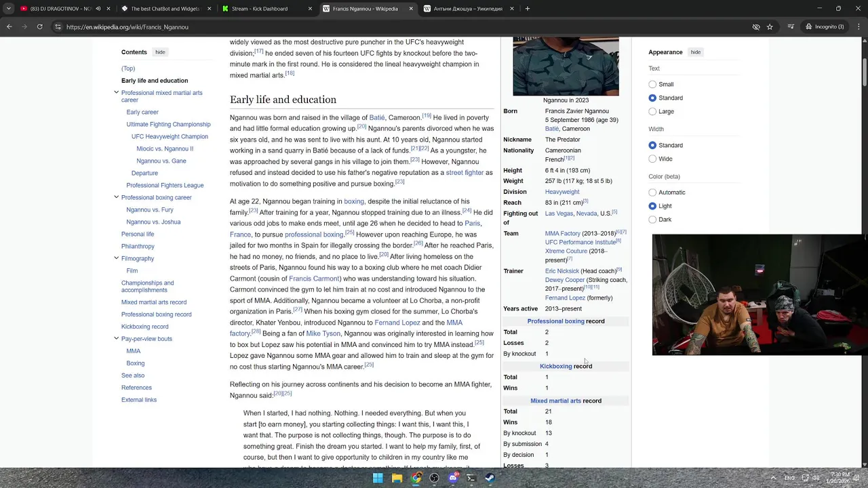868x488 pixels.
Task: Click the eye-slash tracking protection icon
Action: 756,26
